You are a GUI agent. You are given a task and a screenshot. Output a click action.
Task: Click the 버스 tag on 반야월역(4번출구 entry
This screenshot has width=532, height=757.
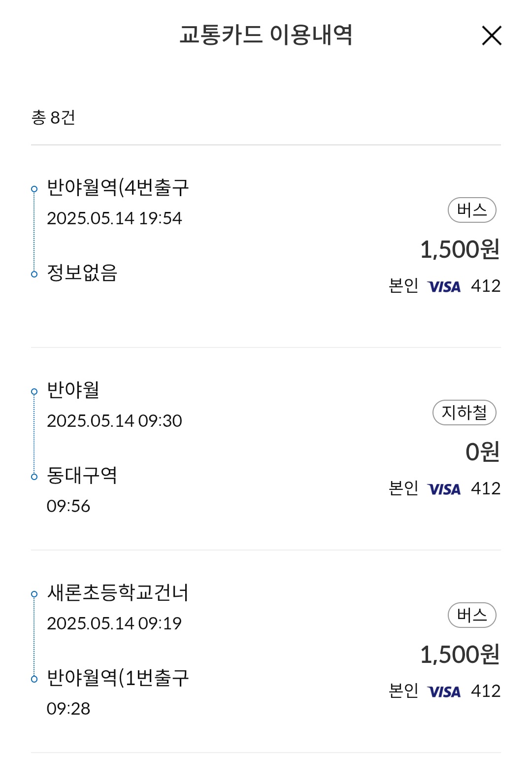coord(471,210)
